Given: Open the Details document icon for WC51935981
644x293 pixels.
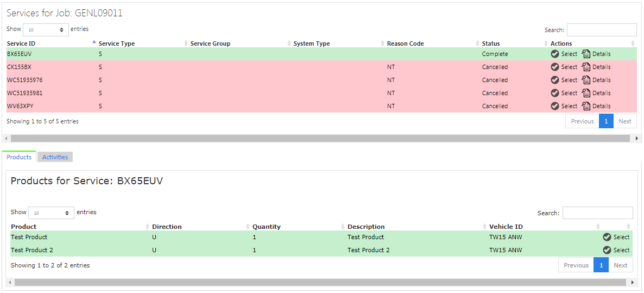Looking at the screenshot, I should [586, 93].
